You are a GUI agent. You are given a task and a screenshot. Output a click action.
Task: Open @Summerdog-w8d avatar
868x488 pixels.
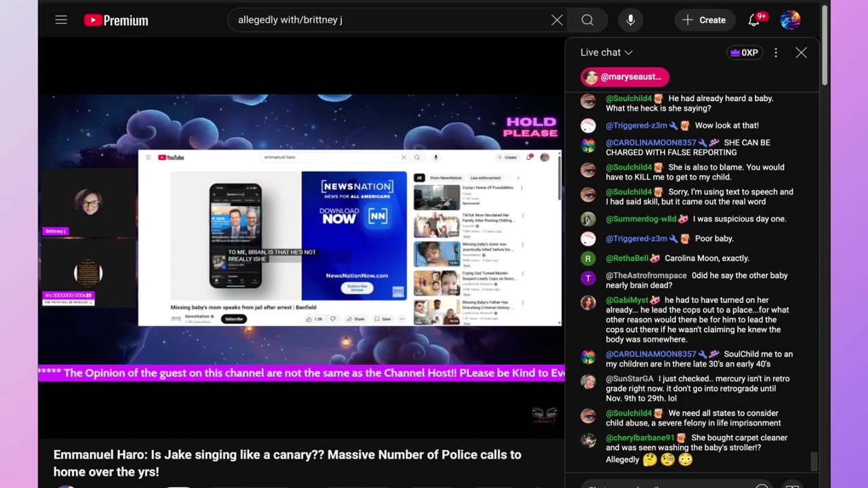click(x=589, y=220)
